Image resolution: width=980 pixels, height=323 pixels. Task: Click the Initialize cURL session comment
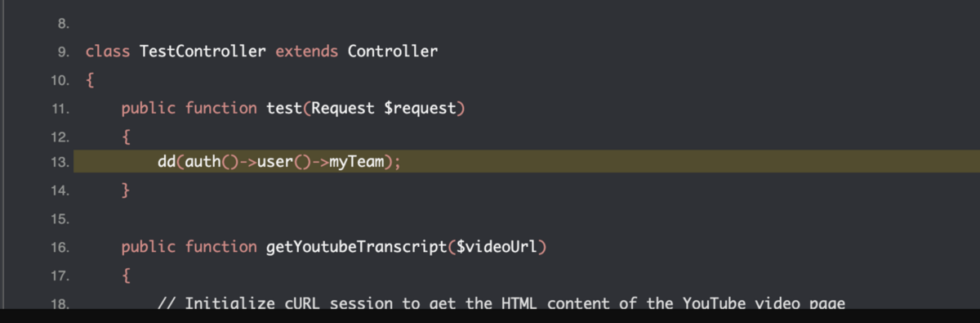[x=500, y=303]
